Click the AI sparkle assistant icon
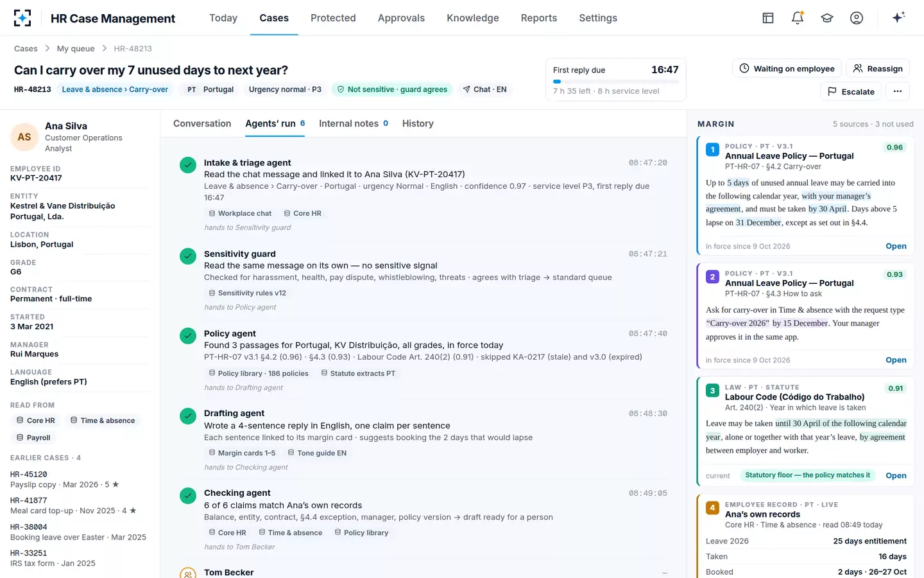 click(898, 17)
